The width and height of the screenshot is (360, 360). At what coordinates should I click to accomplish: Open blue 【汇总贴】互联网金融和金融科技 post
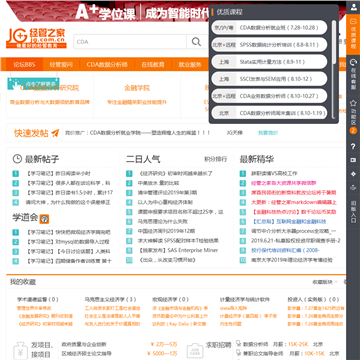point(288,221)
